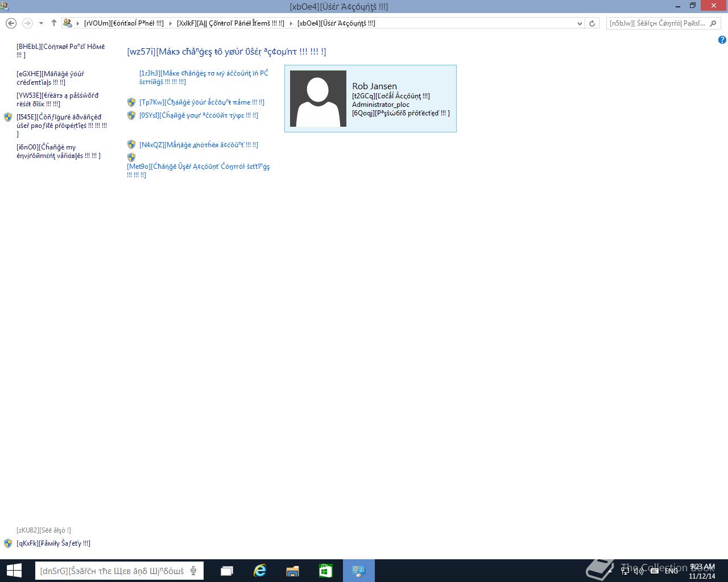Screen dimensions: 728x582
Task: Open Change your account name link
Action: pyautogui.click(x=202, y=102)
